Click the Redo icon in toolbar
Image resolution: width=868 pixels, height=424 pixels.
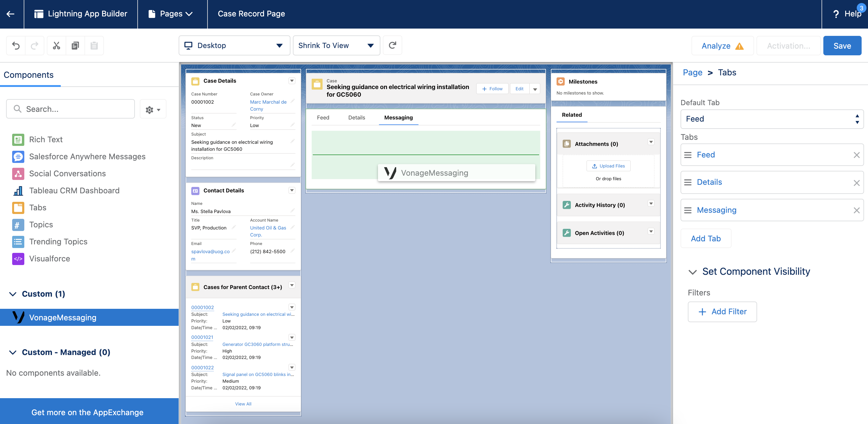pyautogui.click(x=34, y=46)
